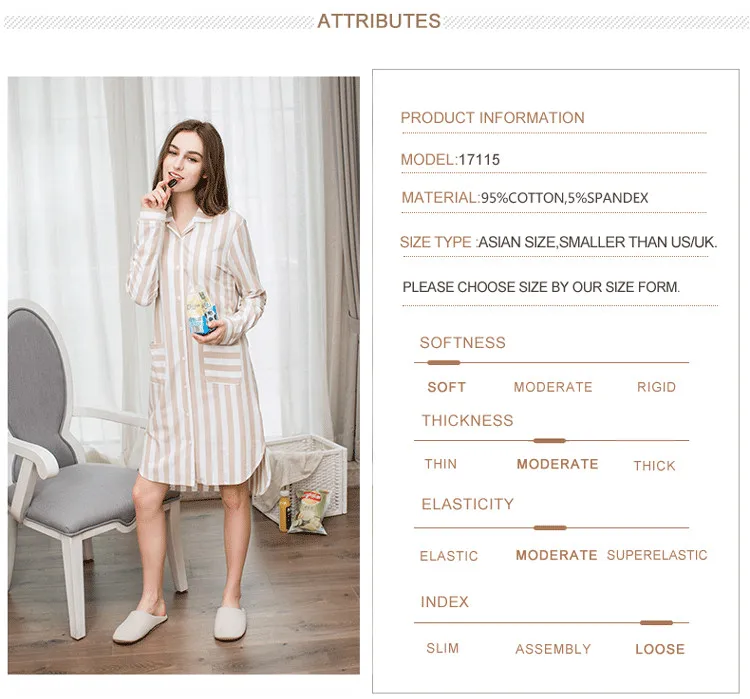Select ASSEMBLY on the Index scale
This screenshot has width=750, height=699.
pyautogui.click(x=553, y=649)
